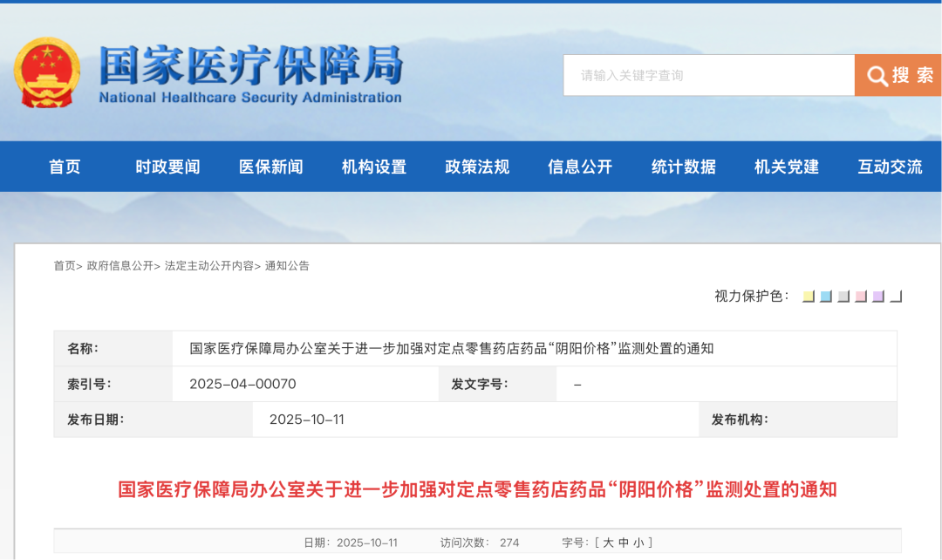
Task: Click the 视力保护色 label
Action: (x=751, y=297)
